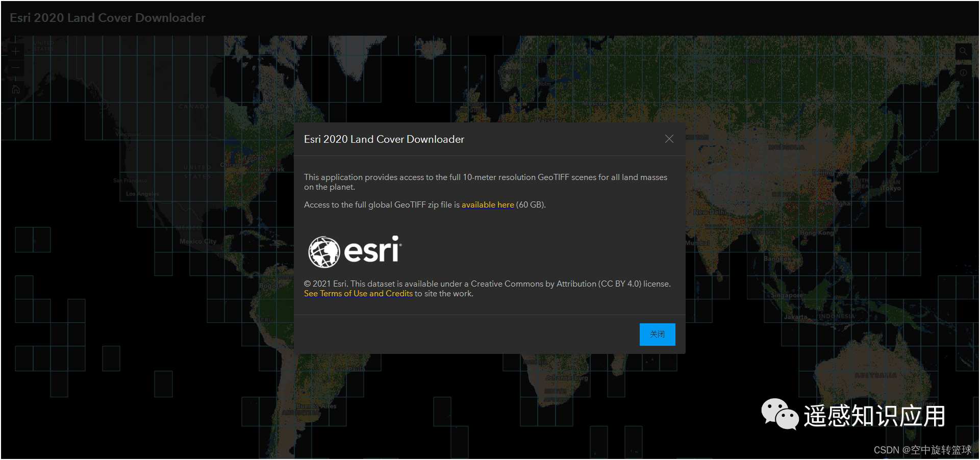The width and height of the screenshot is (980, 460).
Task: Select the Los Angeles map label
Action: [142, 194]
